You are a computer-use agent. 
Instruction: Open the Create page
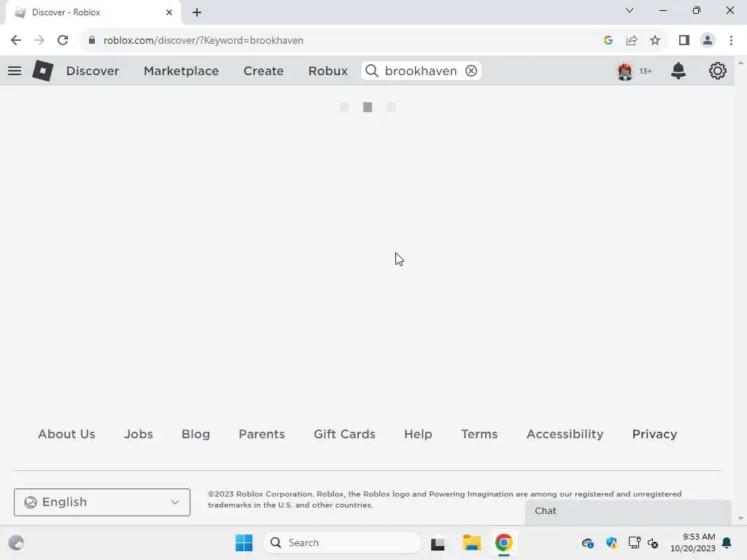(263, 71)
